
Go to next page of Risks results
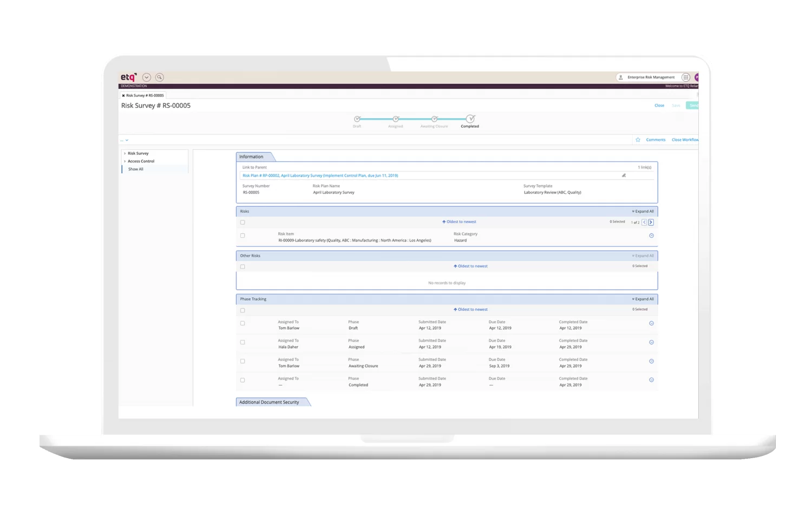(x=651, y=221)
